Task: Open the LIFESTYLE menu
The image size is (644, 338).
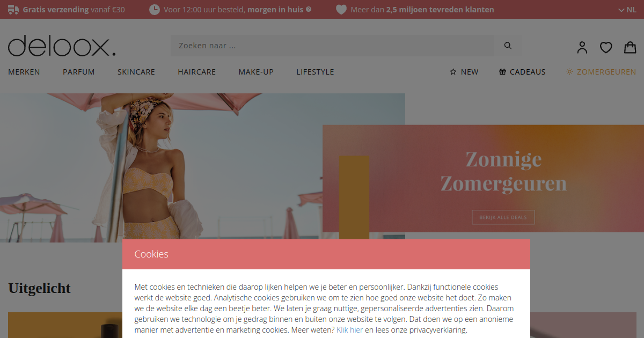Action: [x=315, y=72]
